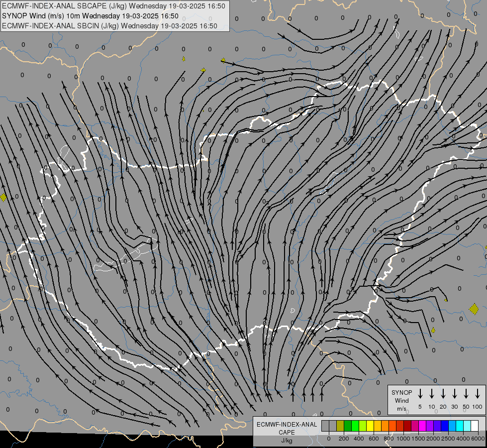Click the SBCAPE title line at top
Viewport: 487px width, 448px height.
click(x=114, y=6)
